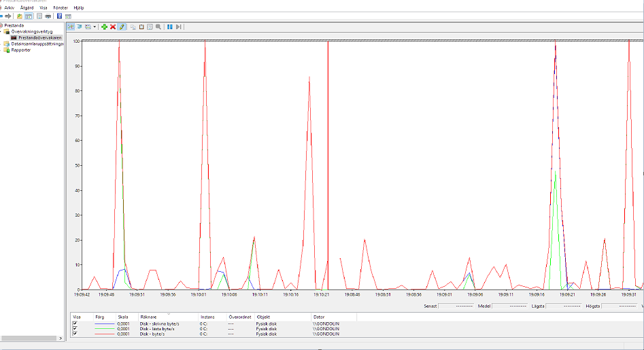Screen dimensions: 644x350
Task: Open the Hjälp menu
Action: point(79,7)
